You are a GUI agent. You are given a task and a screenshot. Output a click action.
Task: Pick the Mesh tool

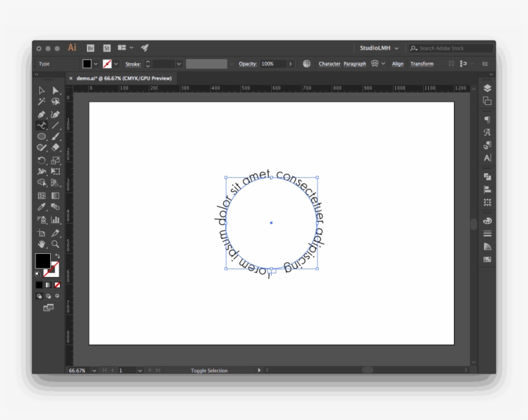point(41,196)
